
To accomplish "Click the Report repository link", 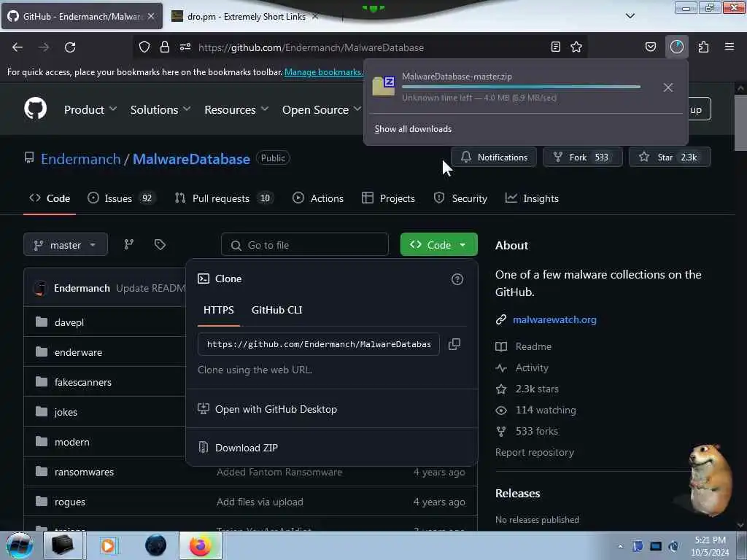I will pyautogui.click(x=535, y=452).
